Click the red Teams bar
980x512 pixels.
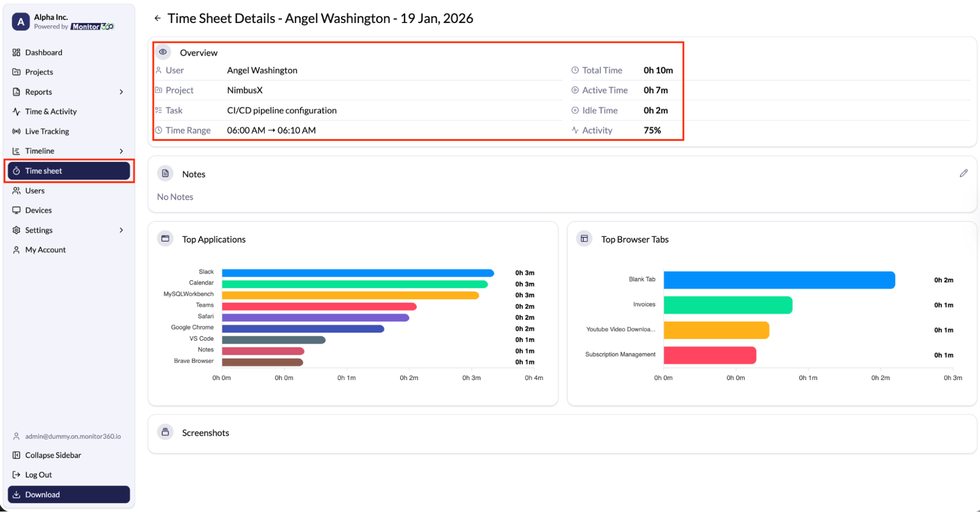[x=319, y=307]
